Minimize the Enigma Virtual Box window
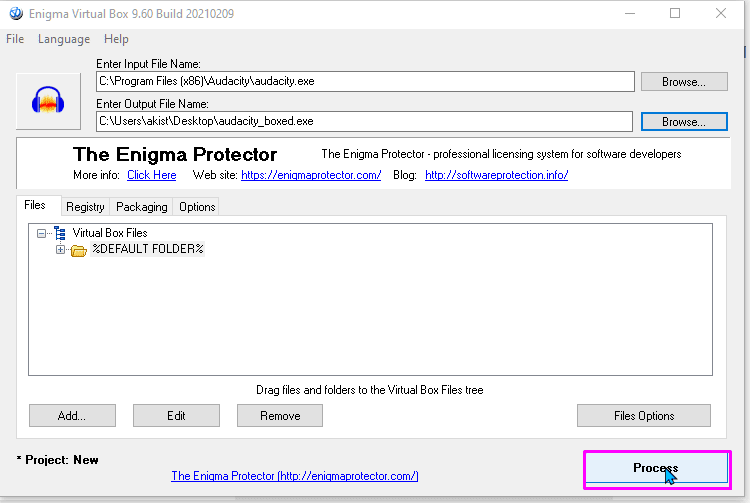 pyautogui.click(x=630, y=13)
